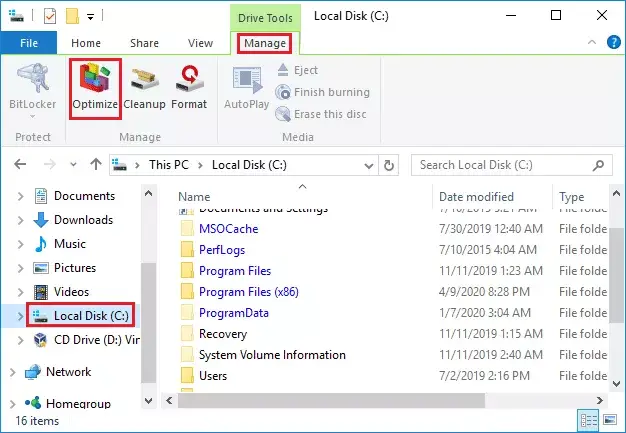This screenshot has width=626, height=433.
Task: Select the Program Files (x86) folder
Action: click(249, 292)
